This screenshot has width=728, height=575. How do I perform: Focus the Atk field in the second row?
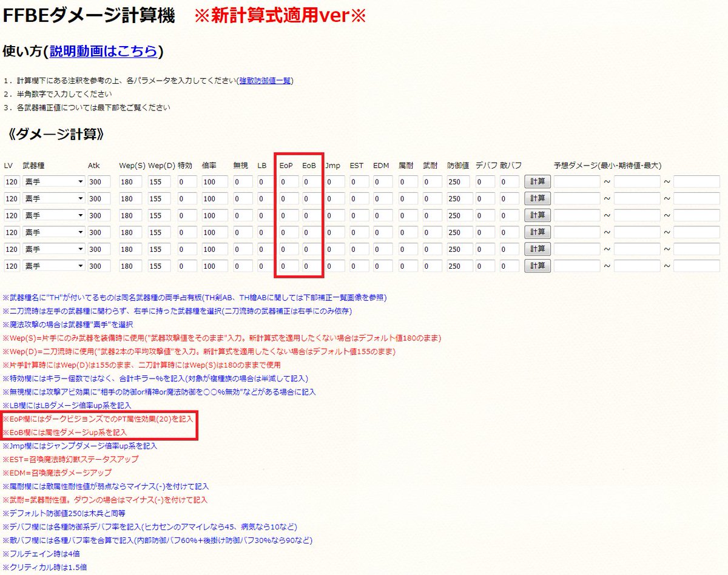[x=99, y=198]
